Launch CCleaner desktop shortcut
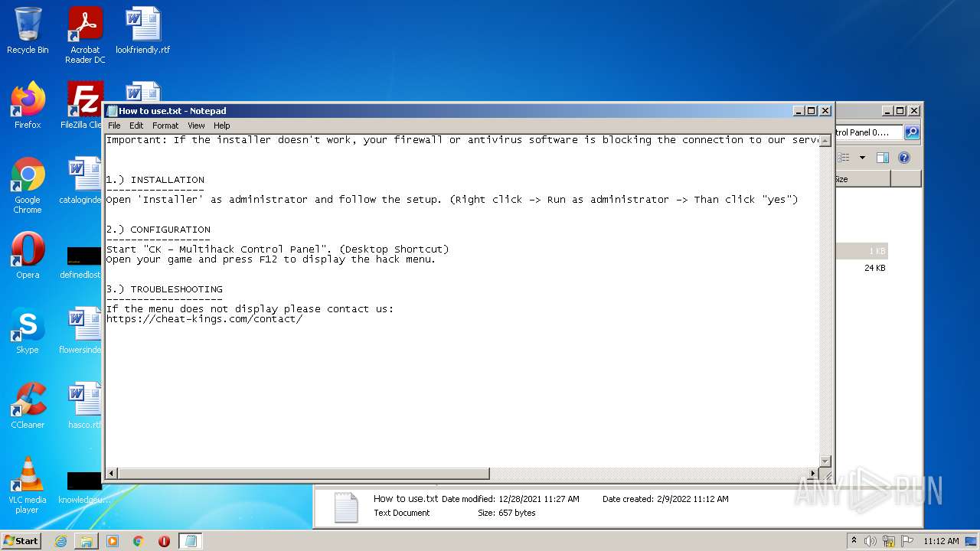The image size is (980, 551). coord(28,405)
